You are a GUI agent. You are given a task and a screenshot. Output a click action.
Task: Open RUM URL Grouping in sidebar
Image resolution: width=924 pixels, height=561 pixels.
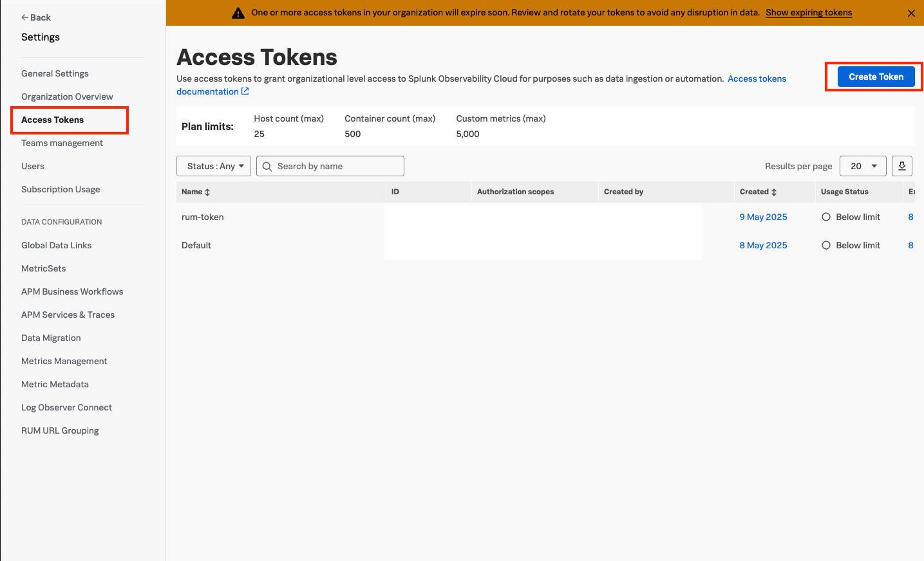(x=60, y=430)
